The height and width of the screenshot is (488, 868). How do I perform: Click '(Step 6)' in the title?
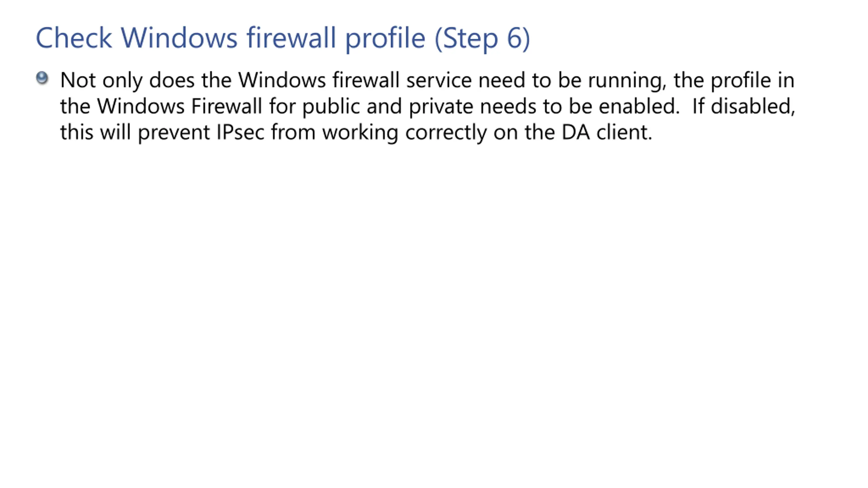click(x=482, y=39)
